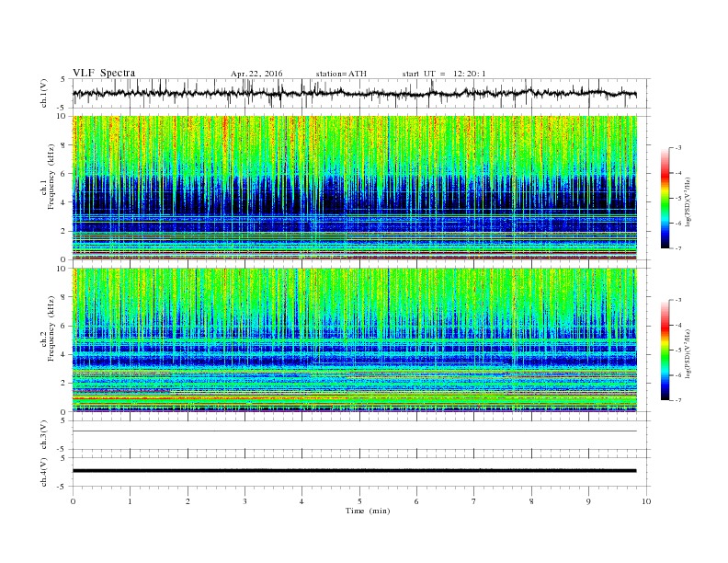
Task: Click the thick ch.4 voltage trace band
Action: (x=354, y=471)
